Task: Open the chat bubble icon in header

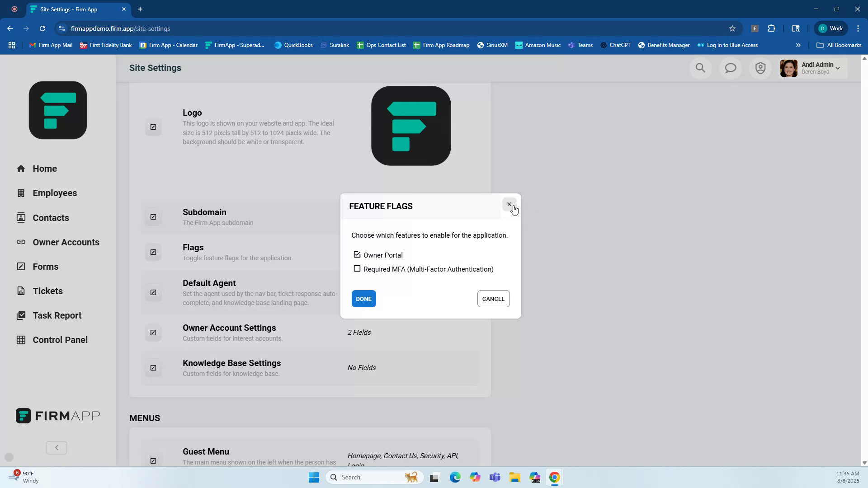Action: coord(731,68)
